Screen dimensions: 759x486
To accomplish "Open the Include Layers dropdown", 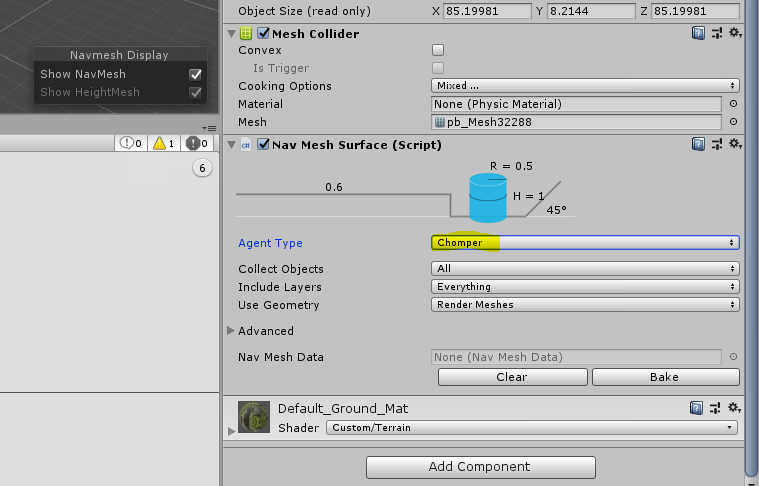I will [x=585, y=287].
